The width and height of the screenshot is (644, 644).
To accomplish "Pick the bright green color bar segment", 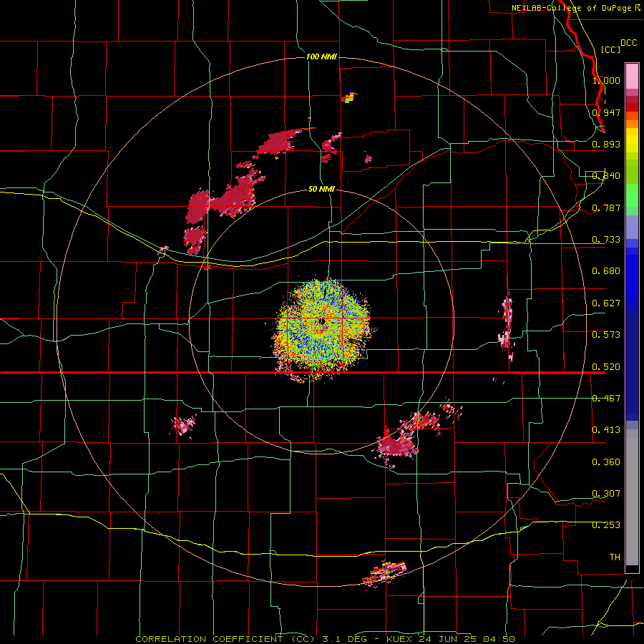I will click(632, 197).
